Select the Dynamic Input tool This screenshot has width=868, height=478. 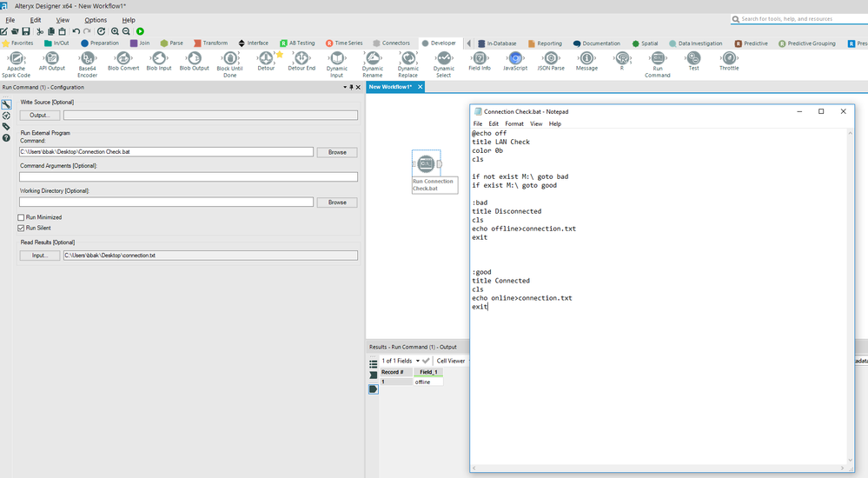tap(336, 64)
